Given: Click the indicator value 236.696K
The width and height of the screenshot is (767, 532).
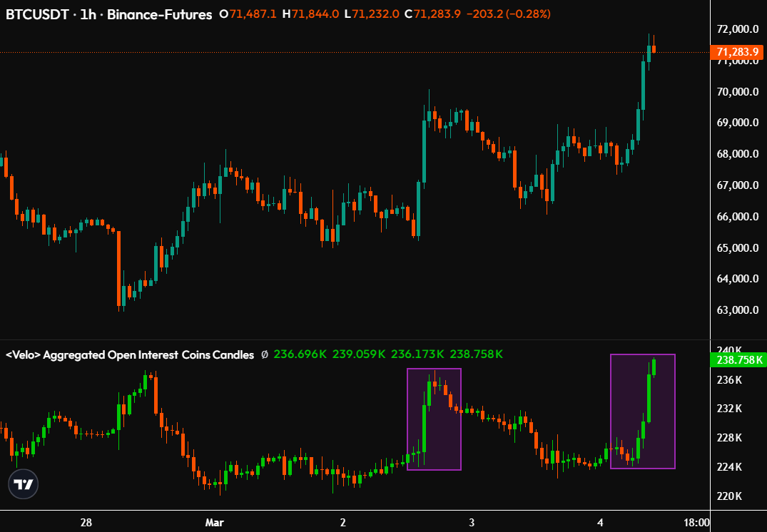Looking at the screenshot, I should point(300,354).
